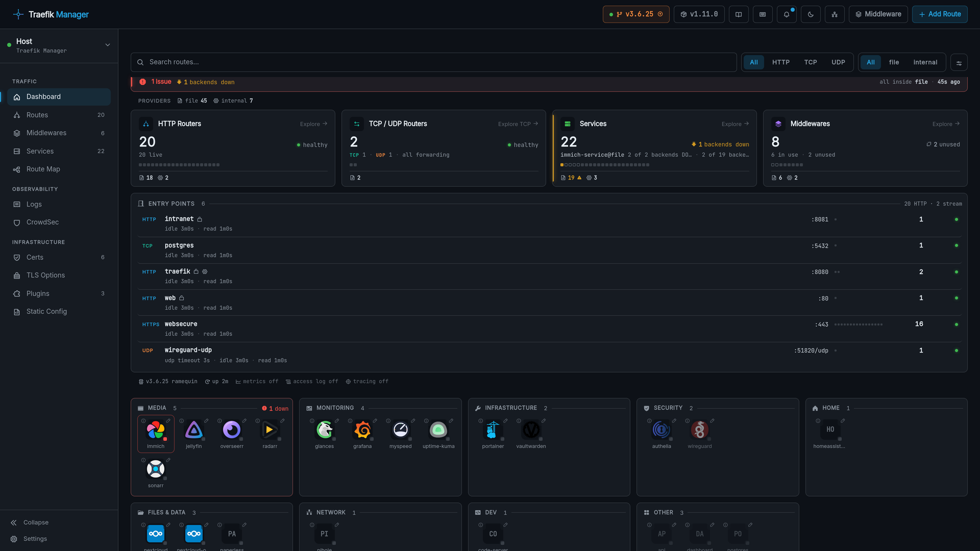The image size is (980, 551).
Task: Open the portainer app icon
Action: [493, 430]
